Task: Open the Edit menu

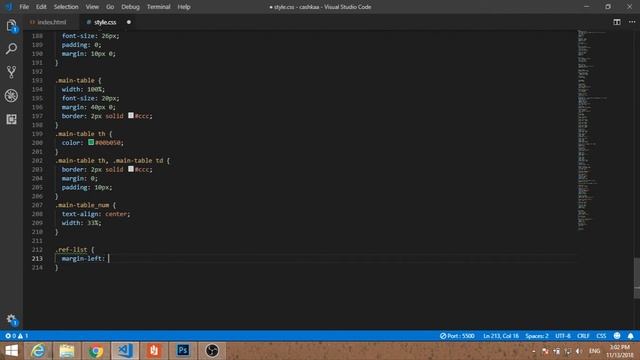Action: click(x=41, y=7)
